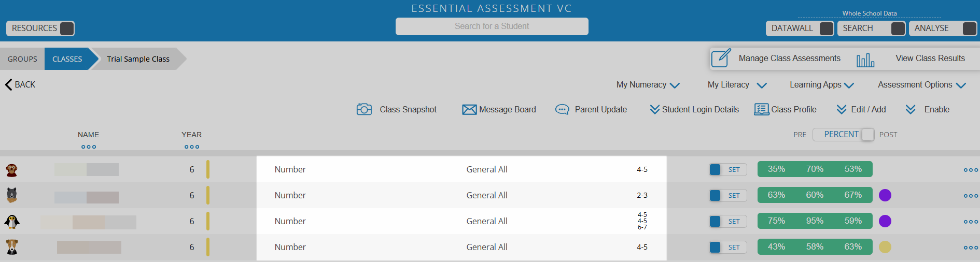Open View Class Results chart icon
980x262 pixels.
[x=865, y=60]
